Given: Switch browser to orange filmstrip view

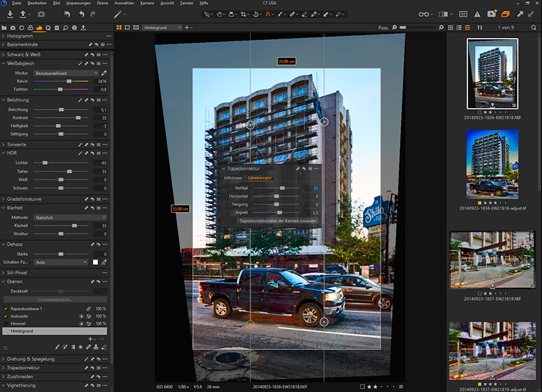Looking at the screenshot, I should pyautogui.click(x=467, y=27).
